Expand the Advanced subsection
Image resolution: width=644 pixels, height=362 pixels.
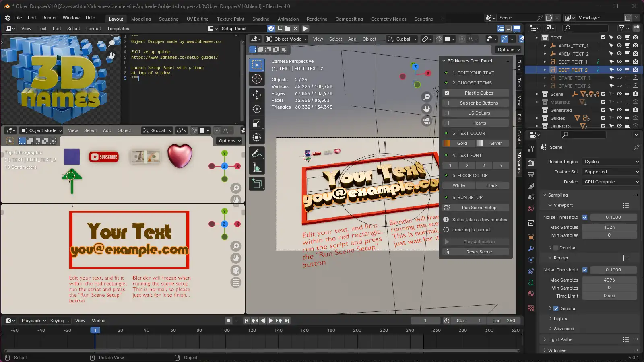point(563,329)
